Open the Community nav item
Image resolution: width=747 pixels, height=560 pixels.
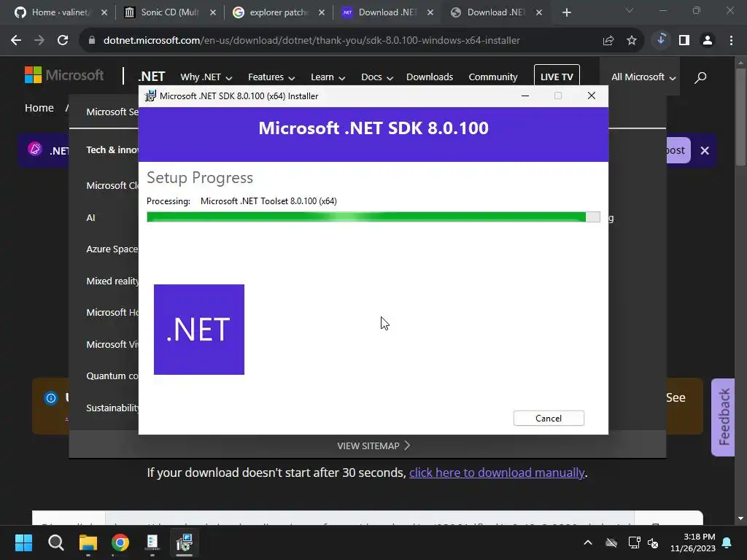coord(492,77)
